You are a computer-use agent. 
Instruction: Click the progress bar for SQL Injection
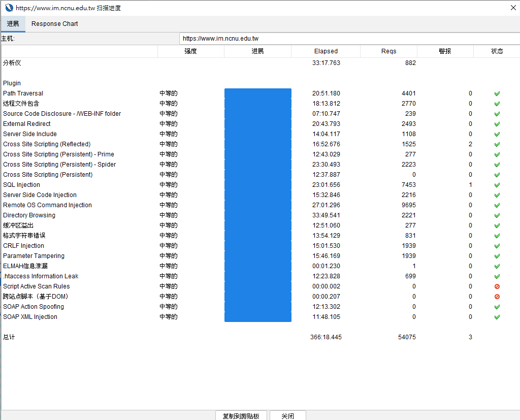(258, 185)
